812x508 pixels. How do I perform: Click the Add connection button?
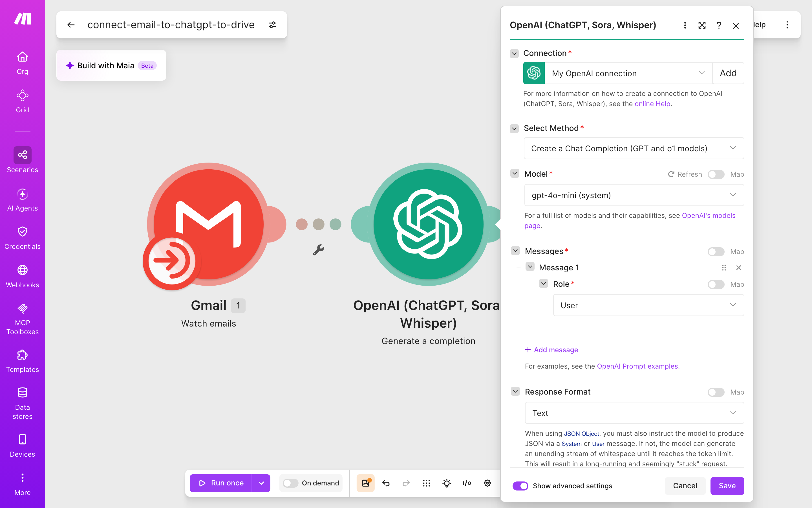pyautogui.click(x=728, y=73)
